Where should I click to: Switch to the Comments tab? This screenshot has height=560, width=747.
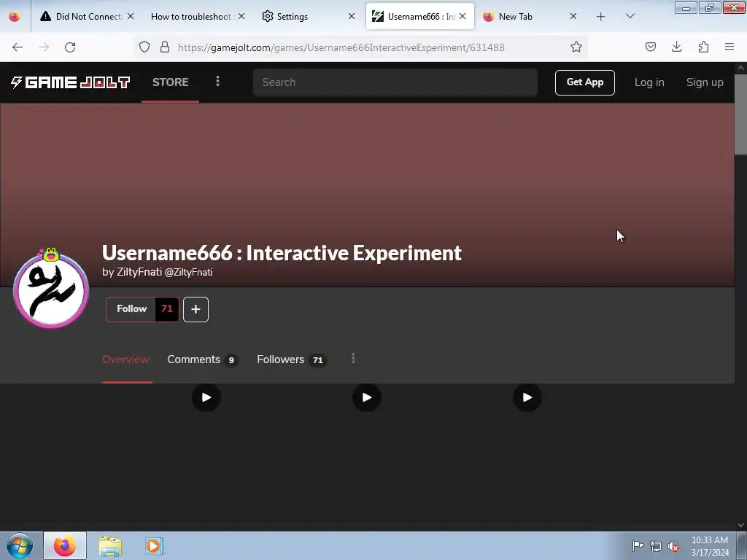click(203, 359)
